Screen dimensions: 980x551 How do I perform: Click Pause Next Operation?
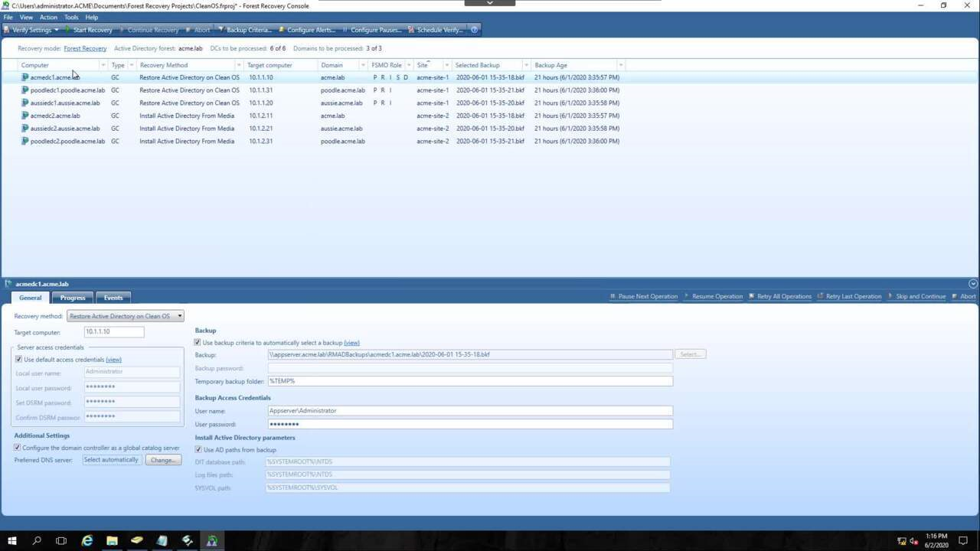click(x=643, y=296)
